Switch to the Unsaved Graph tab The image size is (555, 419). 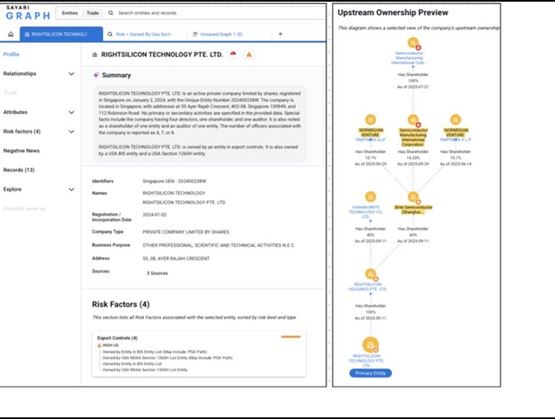tap(218, 34)
